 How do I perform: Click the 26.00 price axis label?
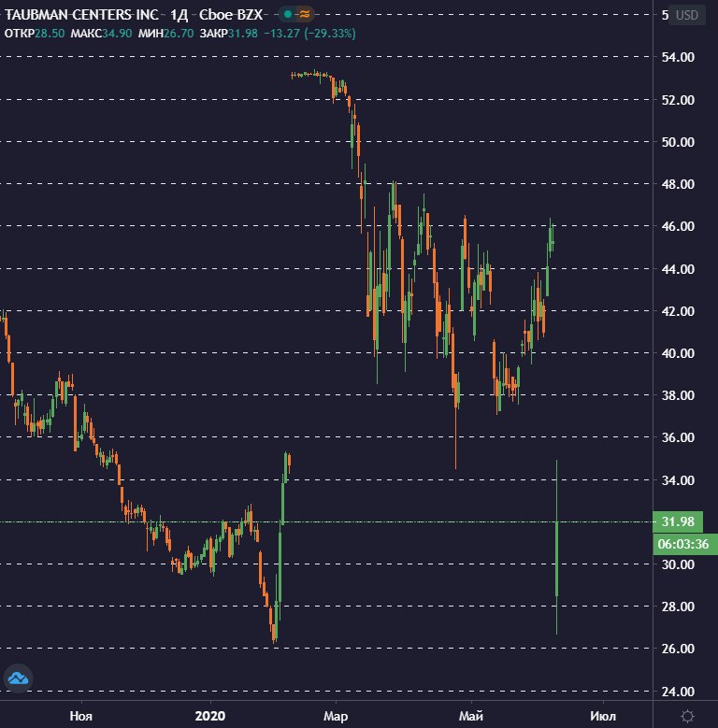coord(678,649)
